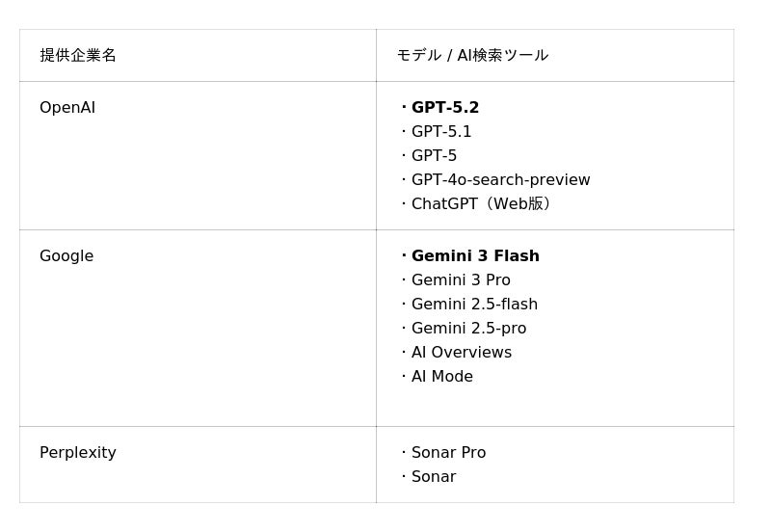Click the GPT-5 list item
Image resolution: width=771 pixels, height=532 pixels.
point(434,156)
